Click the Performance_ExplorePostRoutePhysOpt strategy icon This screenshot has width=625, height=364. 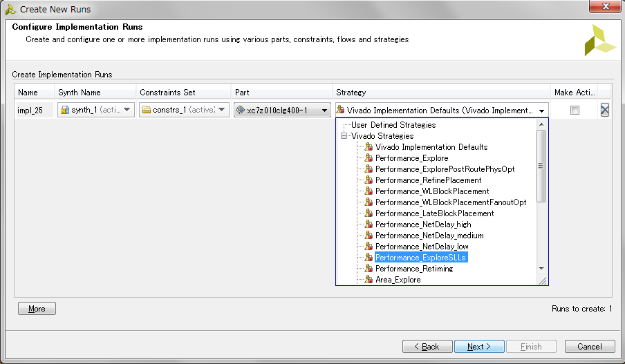(369, 169)
